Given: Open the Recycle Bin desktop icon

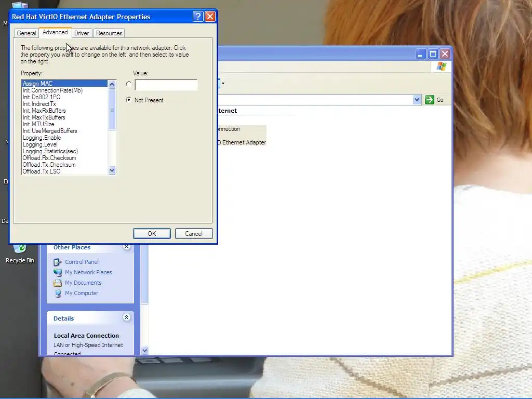Looking at the screenshot, I should click(20, 254).
